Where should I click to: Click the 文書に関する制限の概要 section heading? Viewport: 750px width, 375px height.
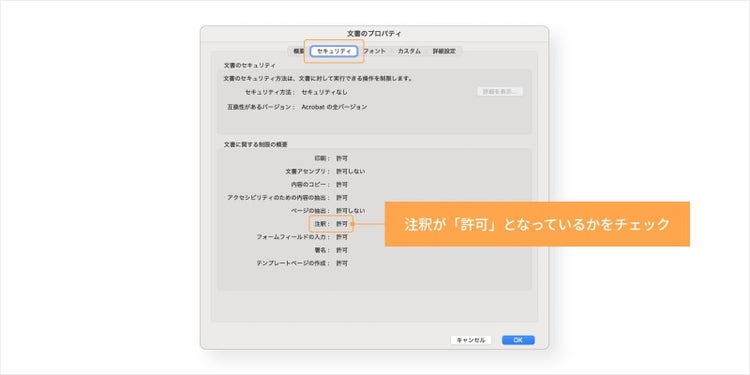[x=255, y=144]
